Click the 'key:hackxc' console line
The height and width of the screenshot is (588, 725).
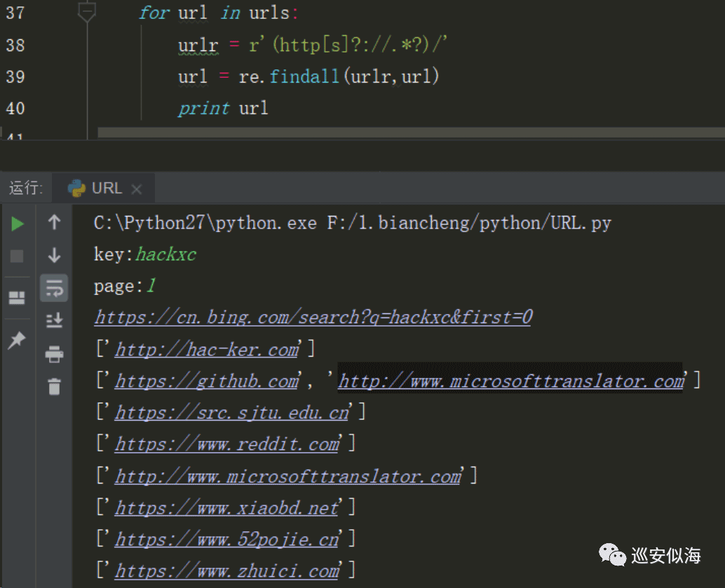tap(144, 254)
